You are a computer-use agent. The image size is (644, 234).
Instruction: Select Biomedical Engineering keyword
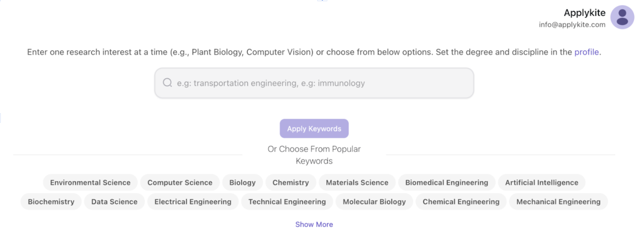click(447, 182)
